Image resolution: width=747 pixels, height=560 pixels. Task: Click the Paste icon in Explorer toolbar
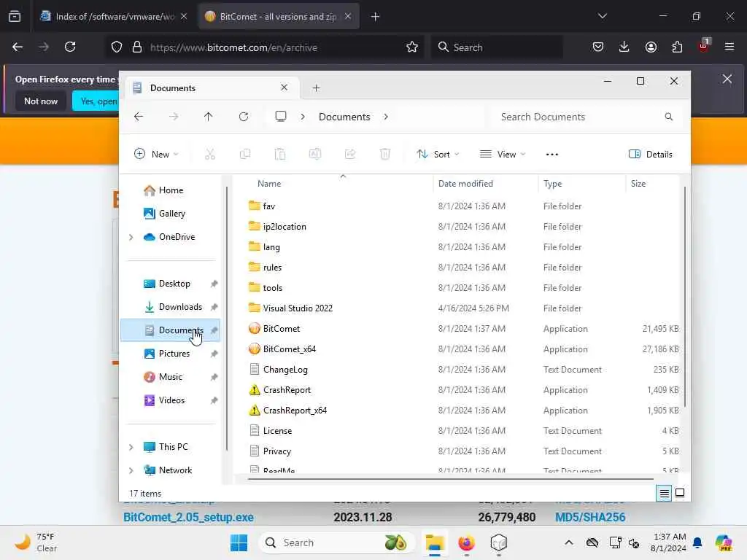(x=280, y=155)
